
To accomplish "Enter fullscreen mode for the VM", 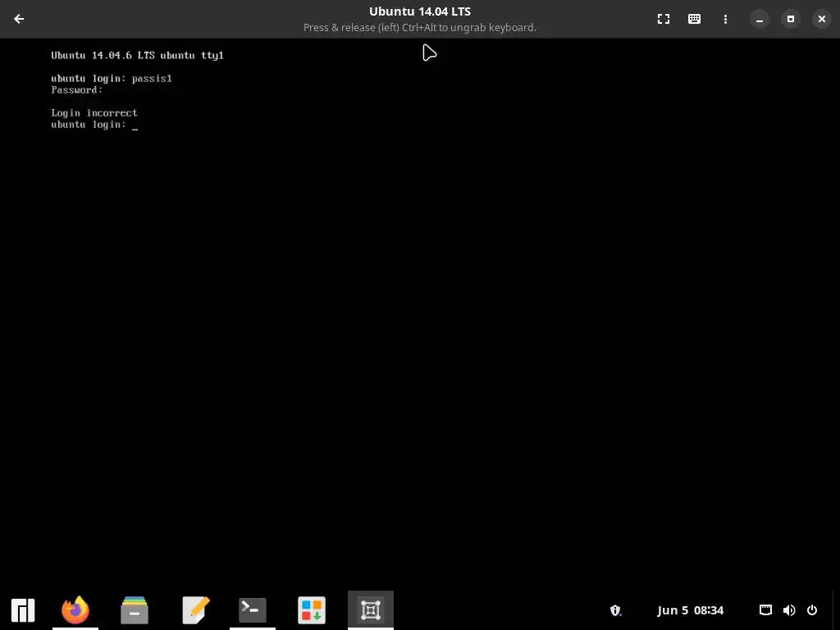I will [x=663, y=19].
